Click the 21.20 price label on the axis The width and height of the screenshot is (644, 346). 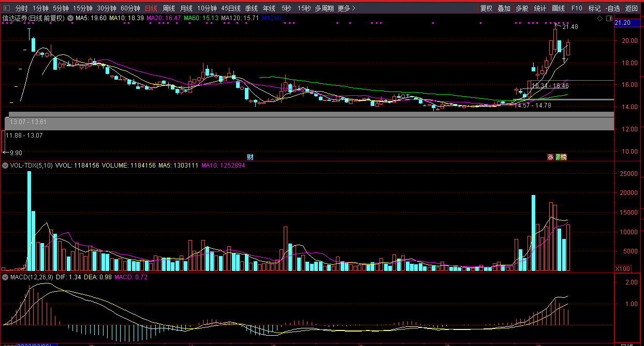623,23
